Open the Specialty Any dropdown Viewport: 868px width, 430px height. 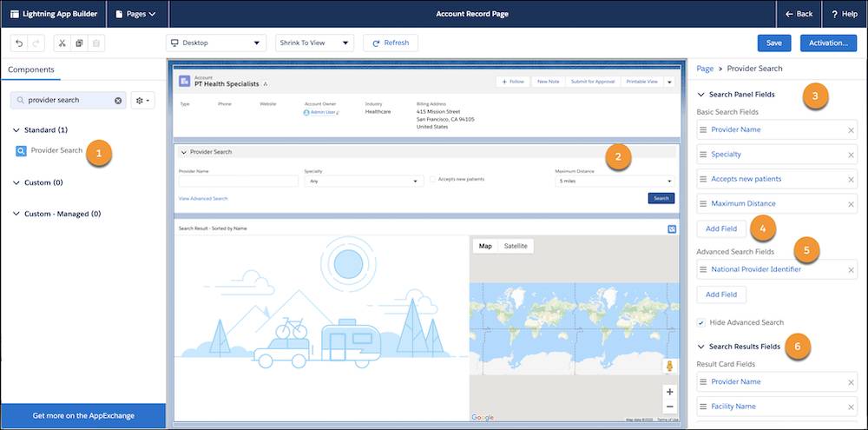[364, 182]
